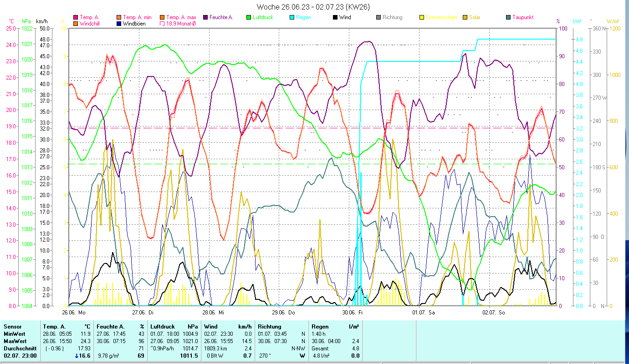
Task: Click the 'MinWert' row label
Action: coord(14,334)
